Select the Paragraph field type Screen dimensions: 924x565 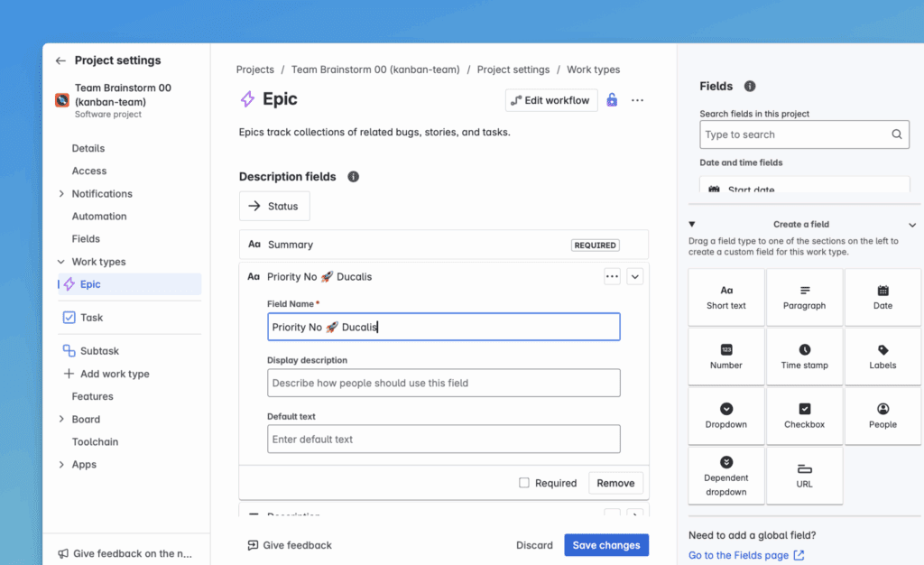804,298
